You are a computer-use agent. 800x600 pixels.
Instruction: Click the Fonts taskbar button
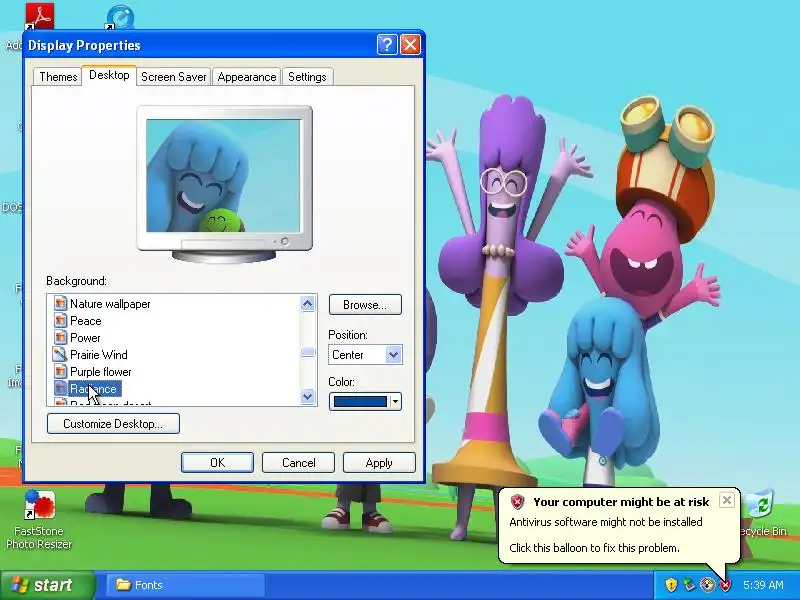(186, 585)
